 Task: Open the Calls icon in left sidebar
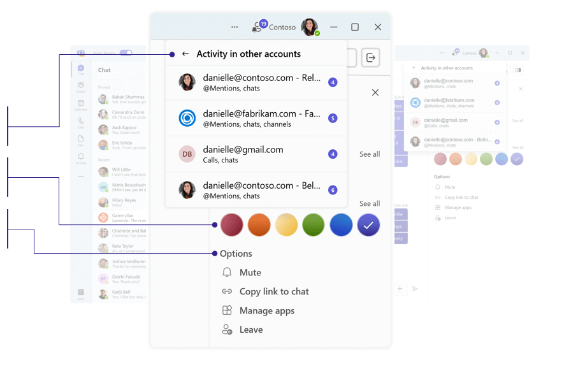pyautogui.click(x=81, y=121)
